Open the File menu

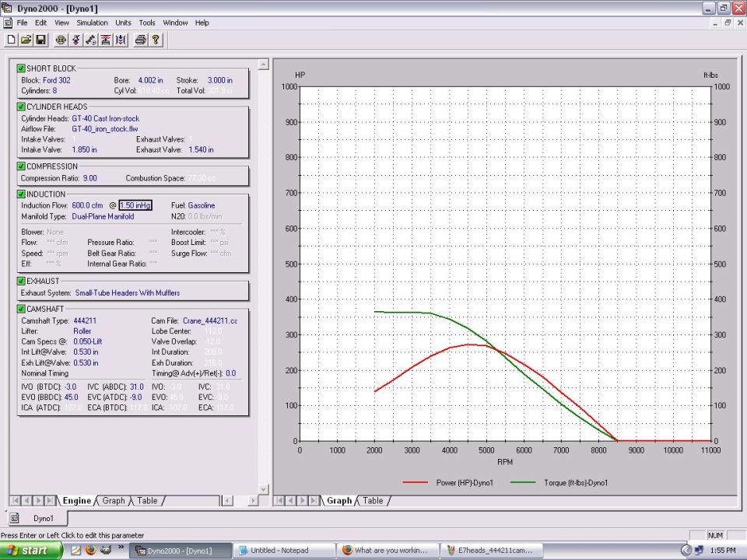tap(22, 23)
